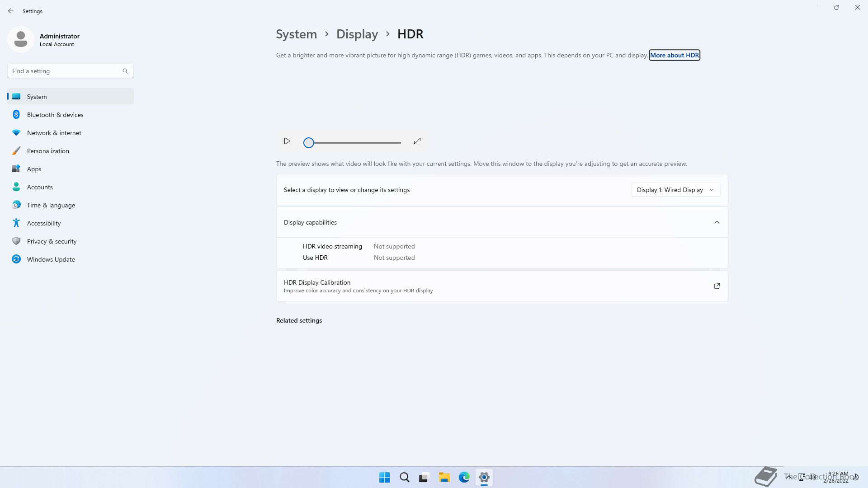Screen dimensions: 868x488
Task: Expand preview video to full screen
Action: click(x=417, y=141)
